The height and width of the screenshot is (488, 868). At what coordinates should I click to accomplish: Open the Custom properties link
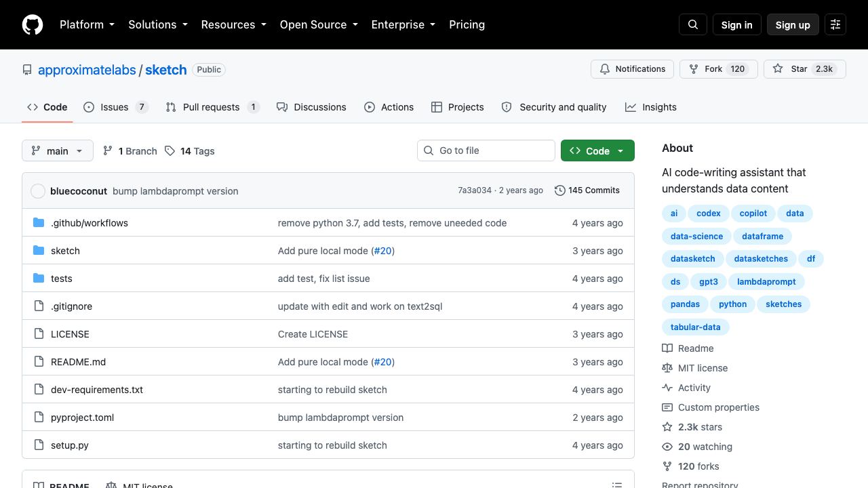[x=719, y=407]
